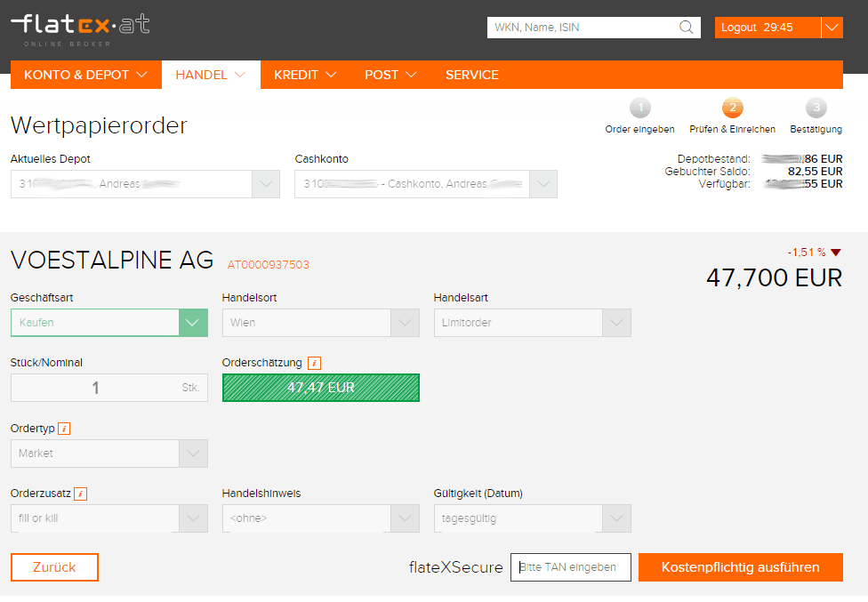This screenshot has width=868, height=602.
Task: Click Kostenpflichtig ausführen button
Action: point(740,567)
